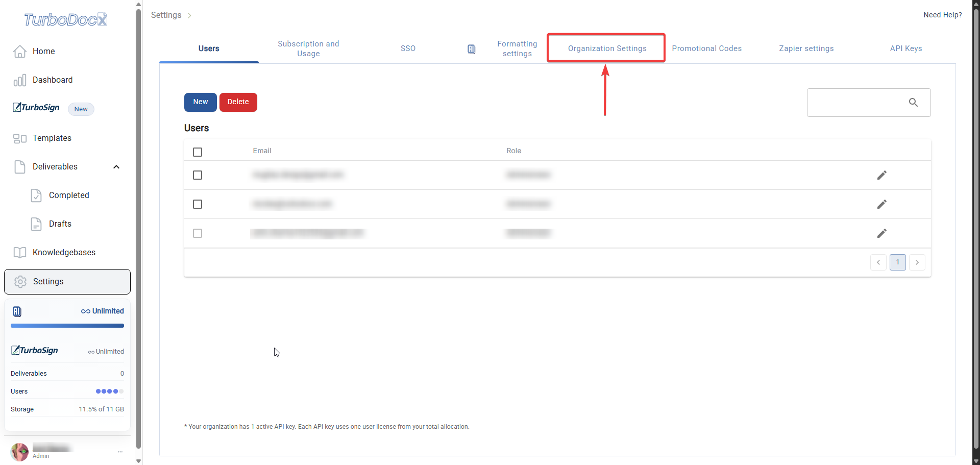
Task: Click the Formatting settings document icon
Action: click(x=472, y=49)
